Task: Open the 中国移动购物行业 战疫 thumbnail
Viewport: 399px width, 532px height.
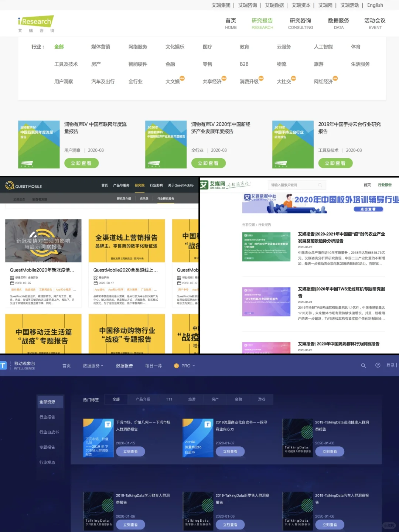Action: pos(127,334)
